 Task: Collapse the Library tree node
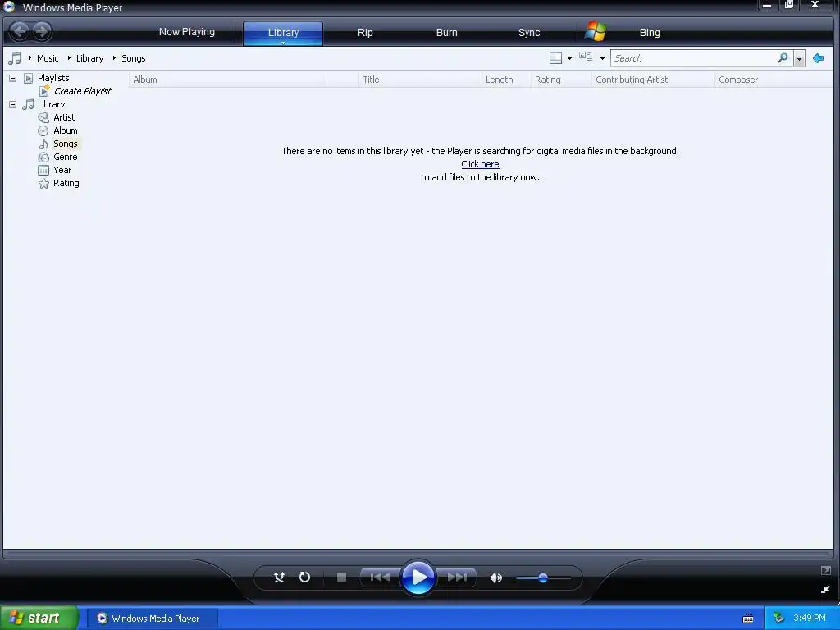pos(13,104)
